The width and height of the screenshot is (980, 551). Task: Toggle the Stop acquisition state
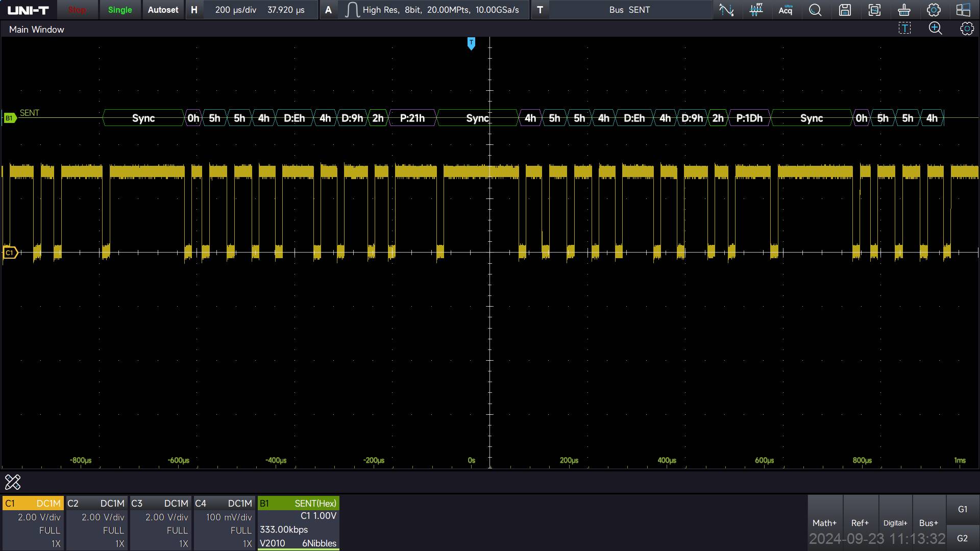(77, 10)
